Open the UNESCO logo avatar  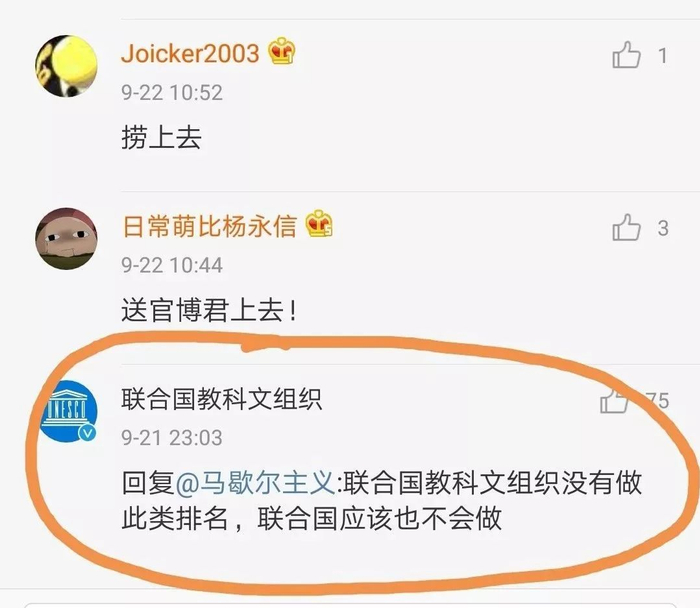tap(68, 411)
